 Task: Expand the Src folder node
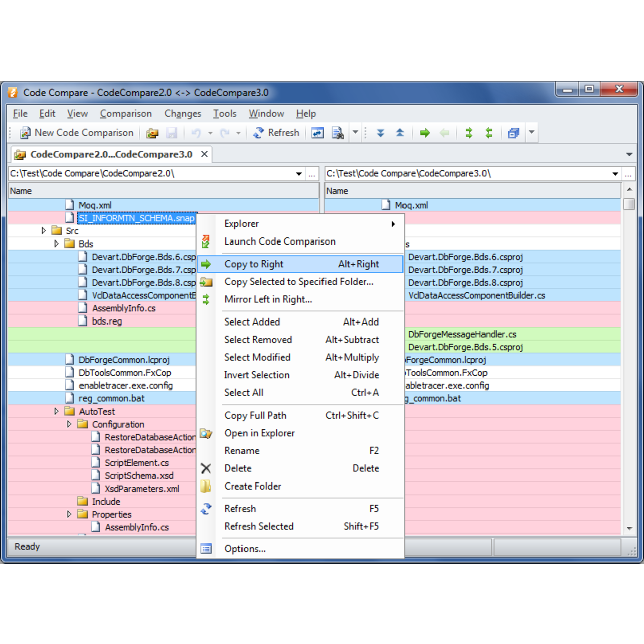43,230
